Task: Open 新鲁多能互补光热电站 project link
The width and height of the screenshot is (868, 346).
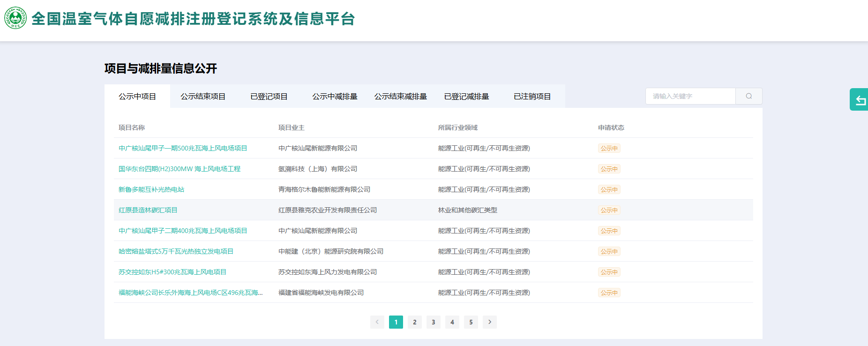Action: (x=151, y=189)
